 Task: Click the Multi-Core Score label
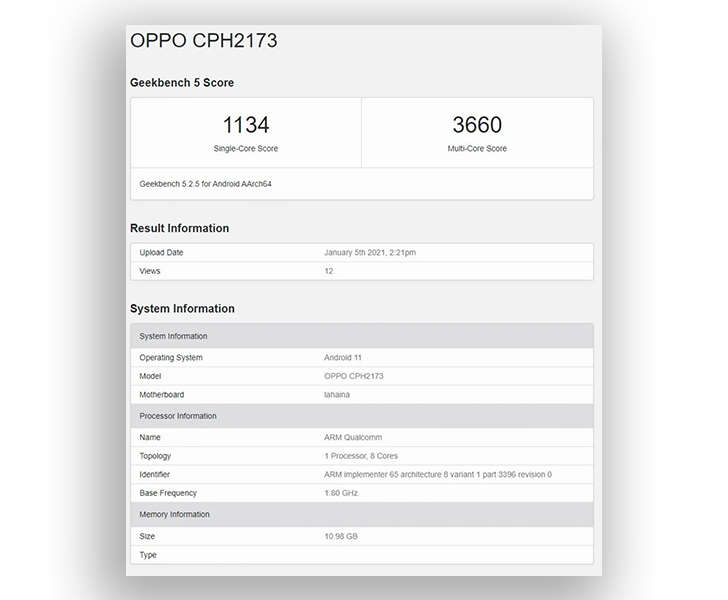tap(477, 149)
